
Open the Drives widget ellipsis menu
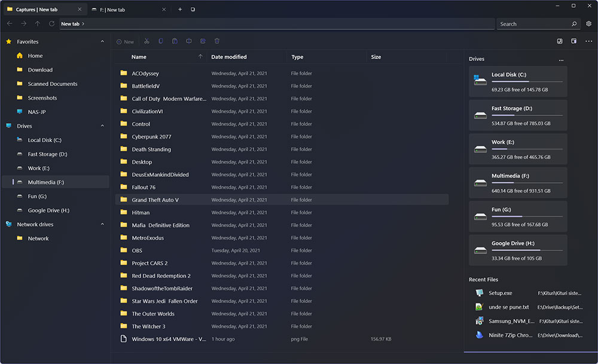(x=561, y=60)
